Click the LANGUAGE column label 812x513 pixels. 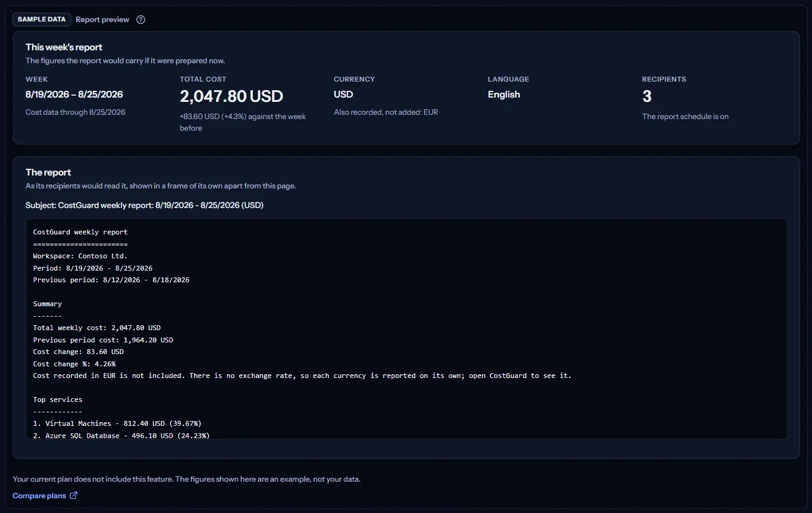coord(508,79)
